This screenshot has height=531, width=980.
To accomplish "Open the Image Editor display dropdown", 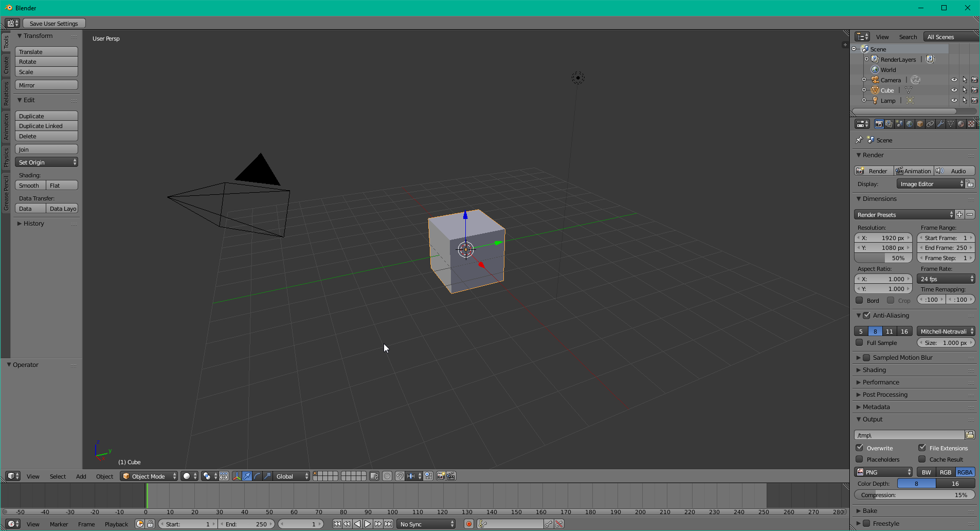I will (x=931, y=184).
